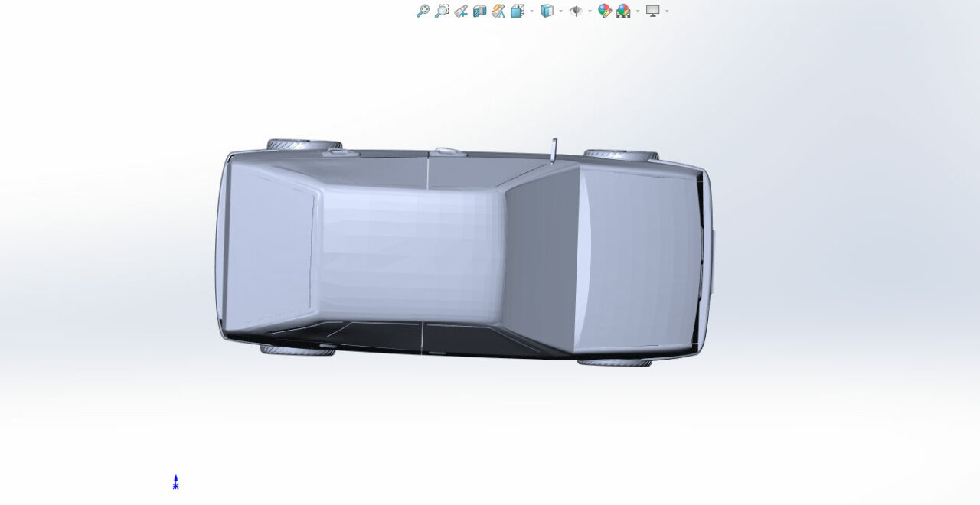Click the blue origin triad marker

pyautogui.click(x=175, y=482)
